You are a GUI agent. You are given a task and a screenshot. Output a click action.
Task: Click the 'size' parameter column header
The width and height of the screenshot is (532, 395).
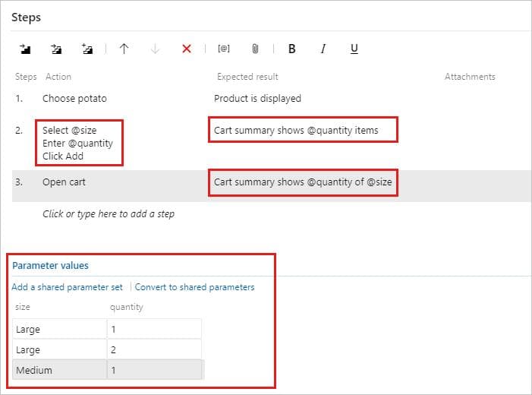pyautogui.click(x=23, y=307)
